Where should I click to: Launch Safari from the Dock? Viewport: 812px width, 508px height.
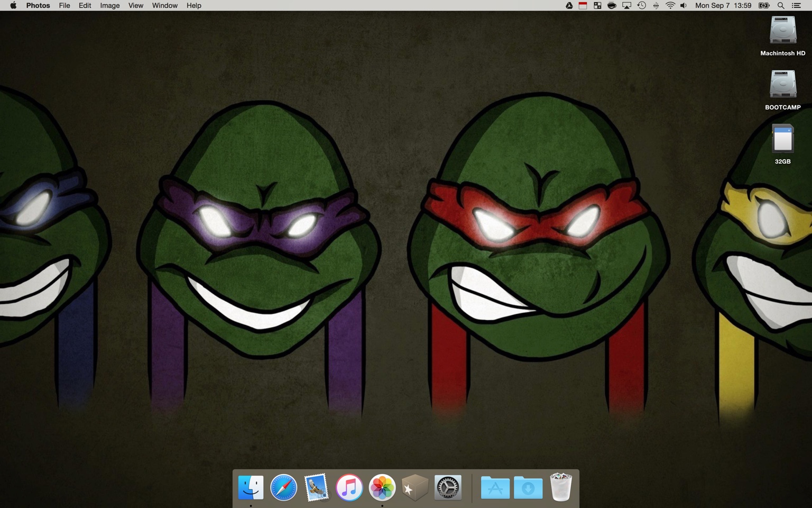284,487
